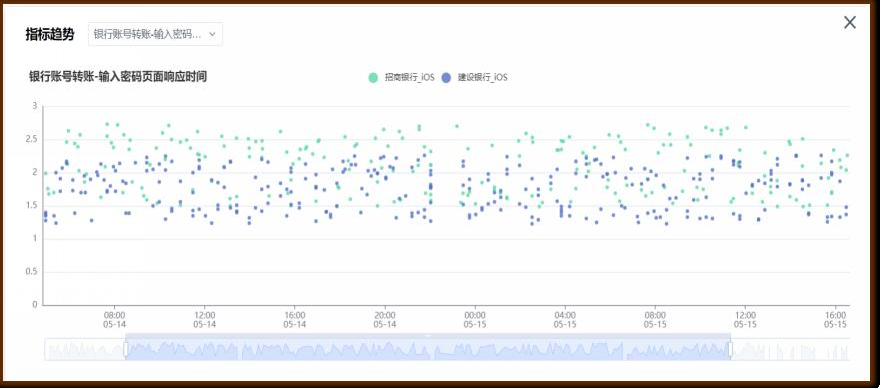Click the green 招商银行_iOS legend dot

coord(373,78)
